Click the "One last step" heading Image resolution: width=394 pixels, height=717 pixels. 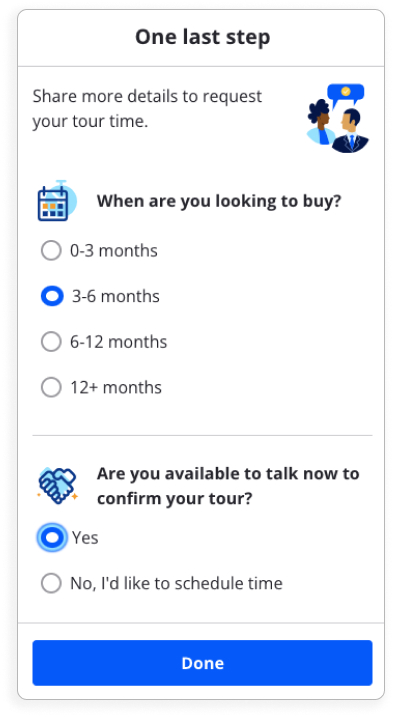[x=202, y=37]
